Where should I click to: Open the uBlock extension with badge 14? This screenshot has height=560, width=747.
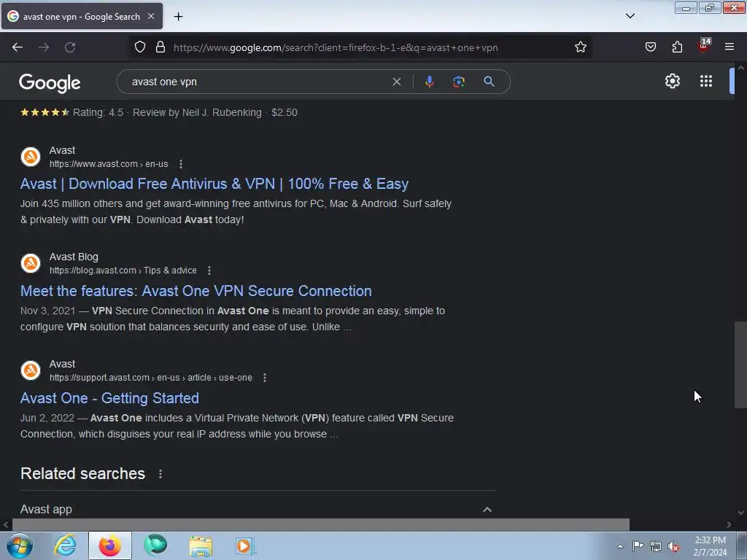(704, 46)
